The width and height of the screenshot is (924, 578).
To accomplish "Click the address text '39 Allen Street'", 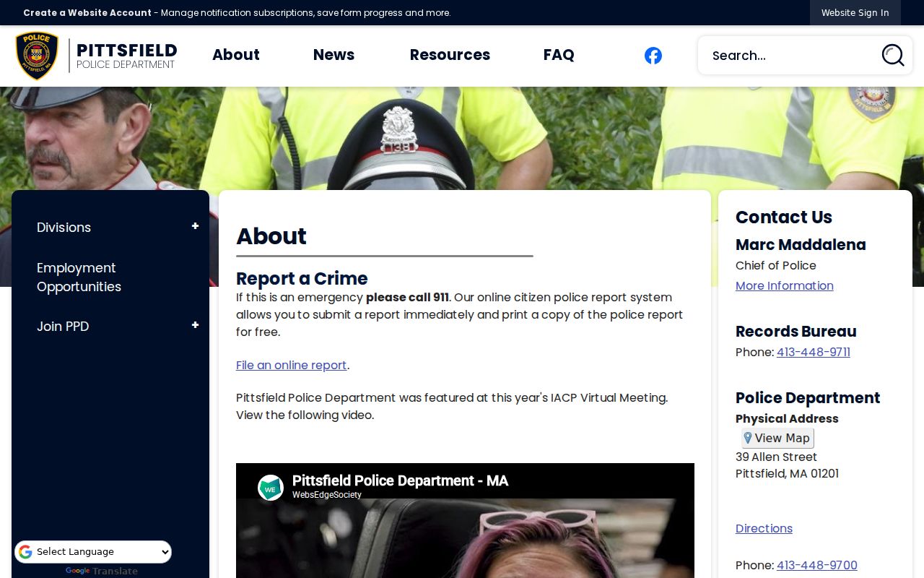I will 776,457.
